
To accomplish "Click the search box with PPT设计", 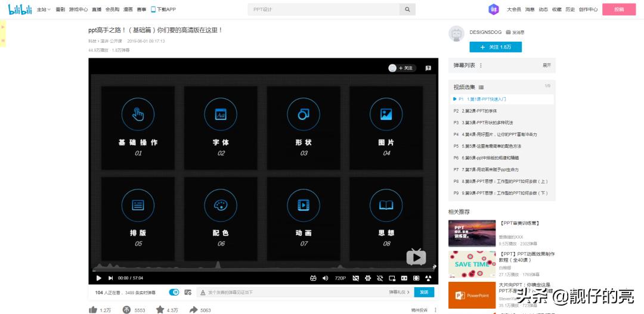I will click(x=324, y=10).
